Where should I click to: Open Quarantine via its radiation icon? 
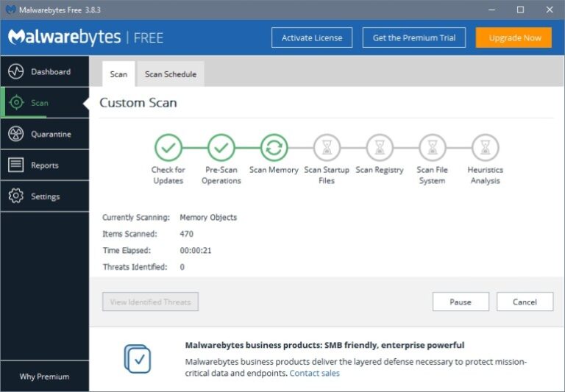pos(16,134)
